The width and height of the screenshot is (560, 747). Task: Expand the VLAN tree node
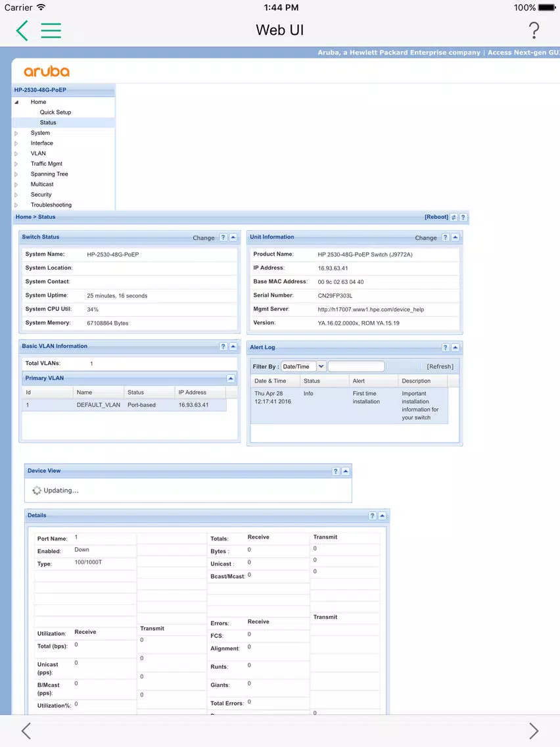(x=16, y=154)
